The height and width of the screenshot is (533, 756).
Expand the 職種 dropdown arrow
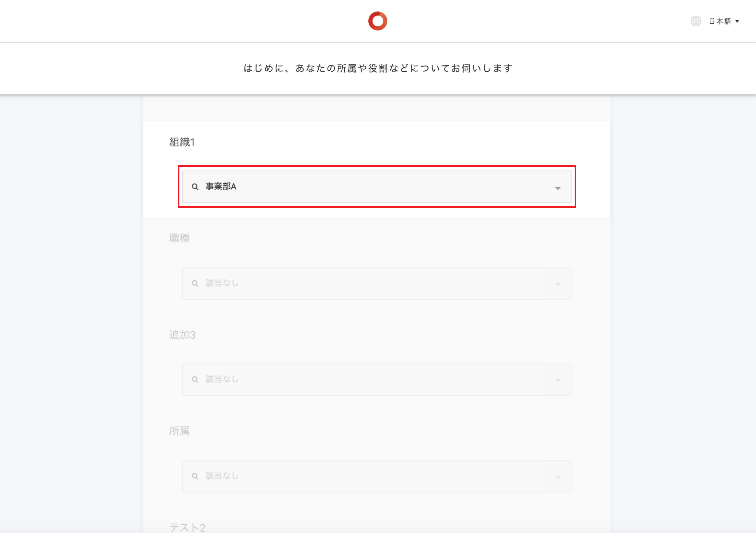[x=558, y=284]
